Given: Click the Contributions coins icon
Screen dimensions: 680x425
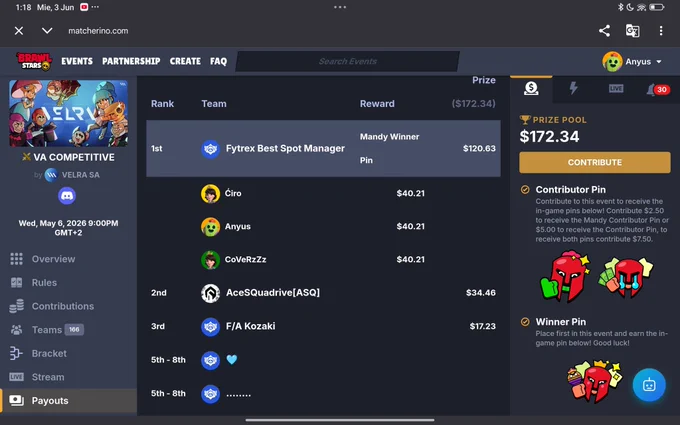Looking at the screenshot, I should [16, 306].
